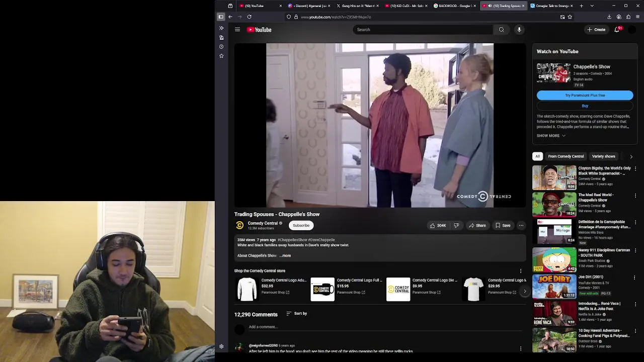Open browser profile account icon
644x362 pixels.
click(619, 17)
